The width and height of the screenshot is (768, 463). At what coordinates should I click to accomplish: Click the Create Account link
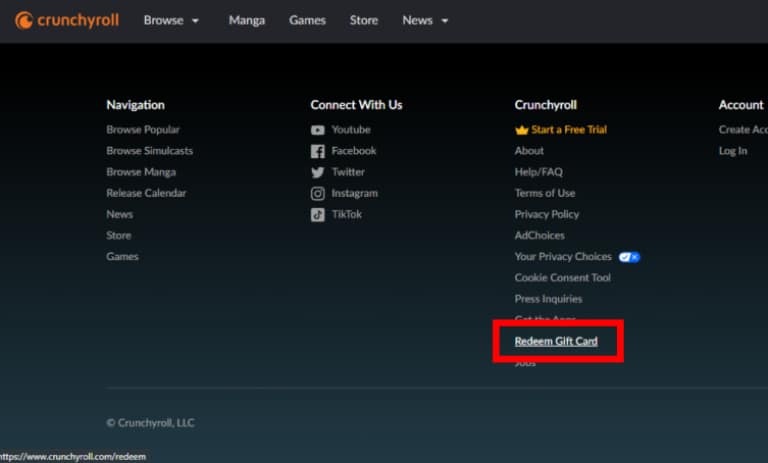coord(743,129)
